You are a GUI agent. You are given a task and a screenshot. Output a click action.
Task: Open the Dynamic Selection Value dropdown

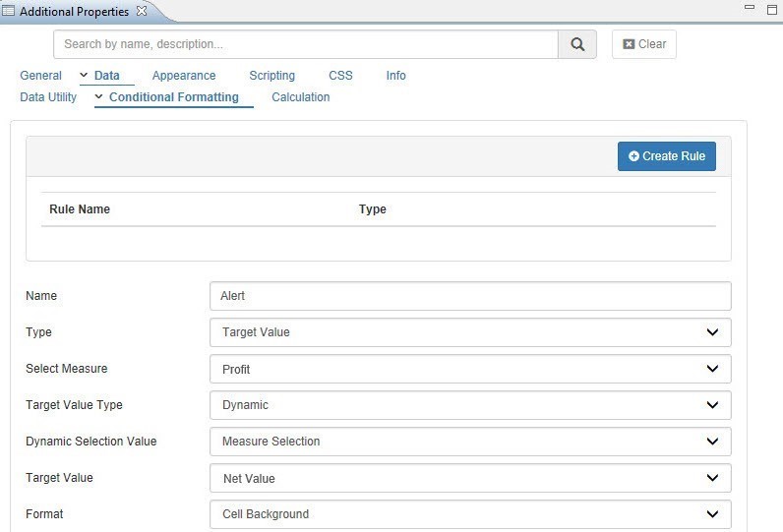click(x=470, y=442)
